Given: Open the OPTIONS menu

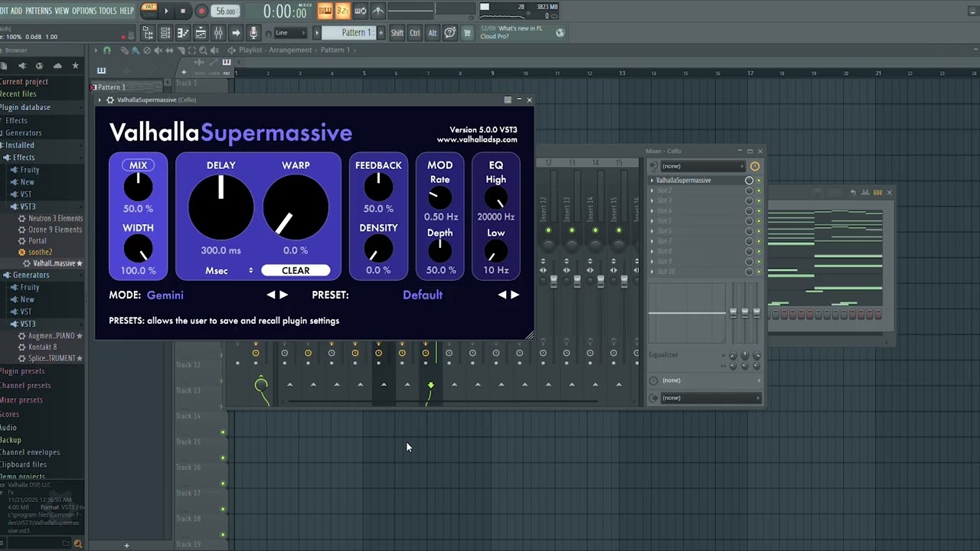Looking at the screenshot, I should [84, 11].
